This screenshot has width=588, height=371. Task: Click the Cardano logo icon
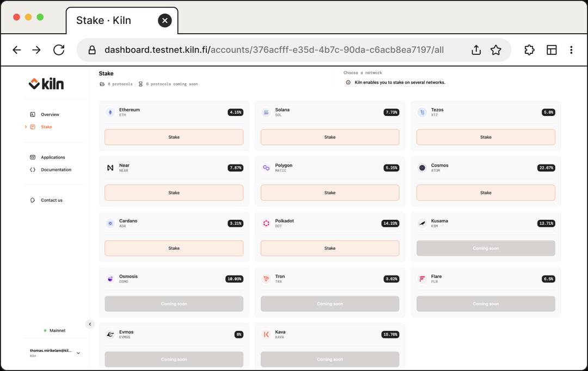point(110,223)
